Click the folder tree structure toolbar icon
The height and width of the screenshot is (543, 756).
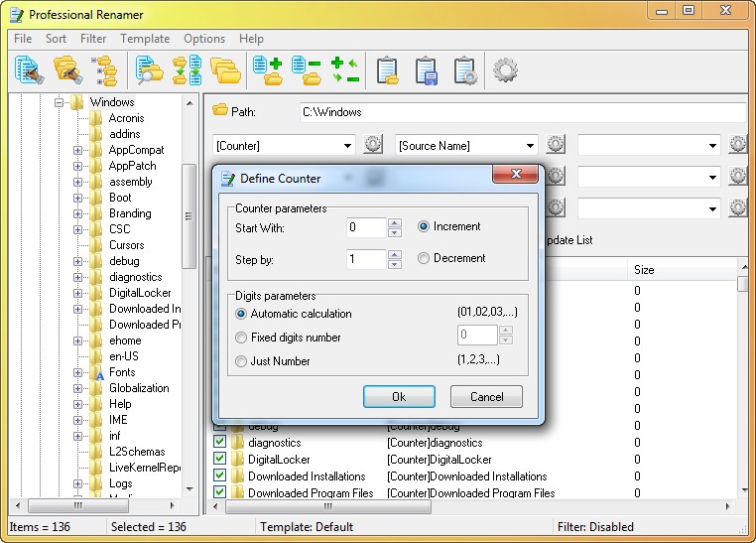coord(104,70)
